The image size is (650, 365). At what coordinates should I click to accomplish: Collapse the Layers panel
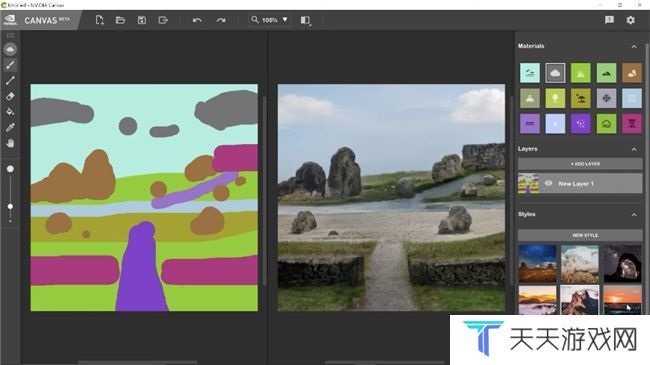[634, 149]
